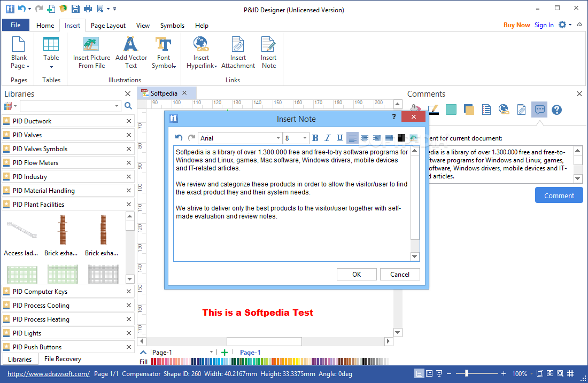Switch to normal view mode in status bar

[419, 373]
